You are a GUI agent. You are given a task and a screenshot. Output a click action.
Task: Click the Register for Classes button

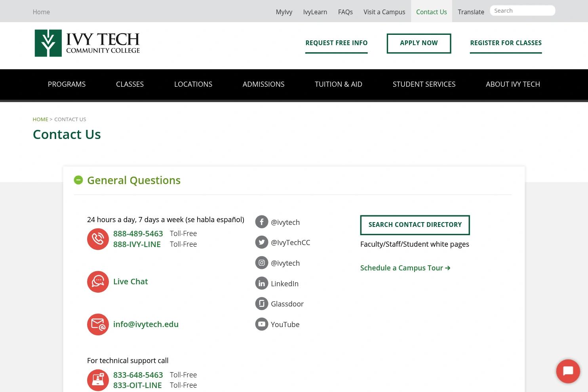506,43
